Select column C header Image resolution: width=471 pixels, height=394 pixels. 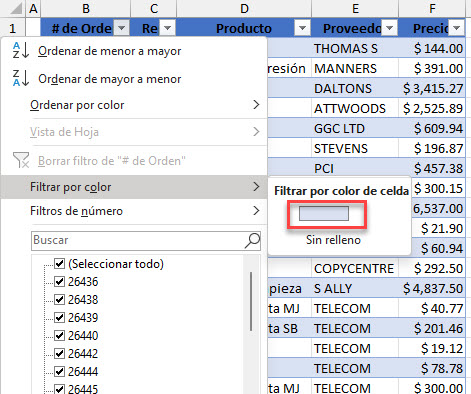click(x=154, y=9)
